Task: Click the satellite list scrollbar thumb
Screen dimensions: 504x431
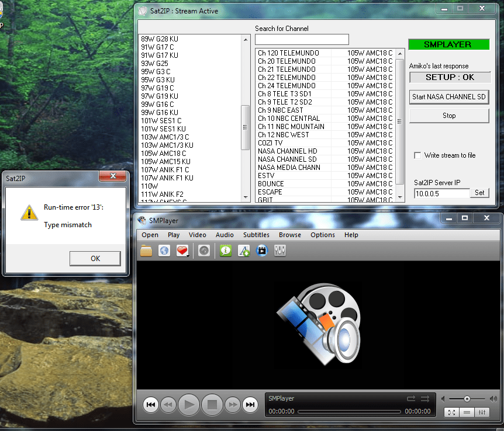Action: (x=245, y=127)
